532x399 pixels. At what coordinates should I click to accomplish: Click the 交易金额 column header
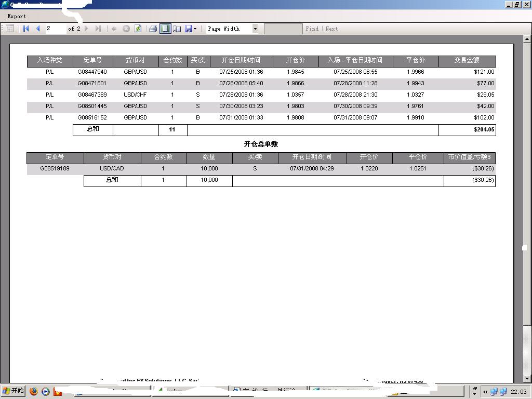pos(467,61)
